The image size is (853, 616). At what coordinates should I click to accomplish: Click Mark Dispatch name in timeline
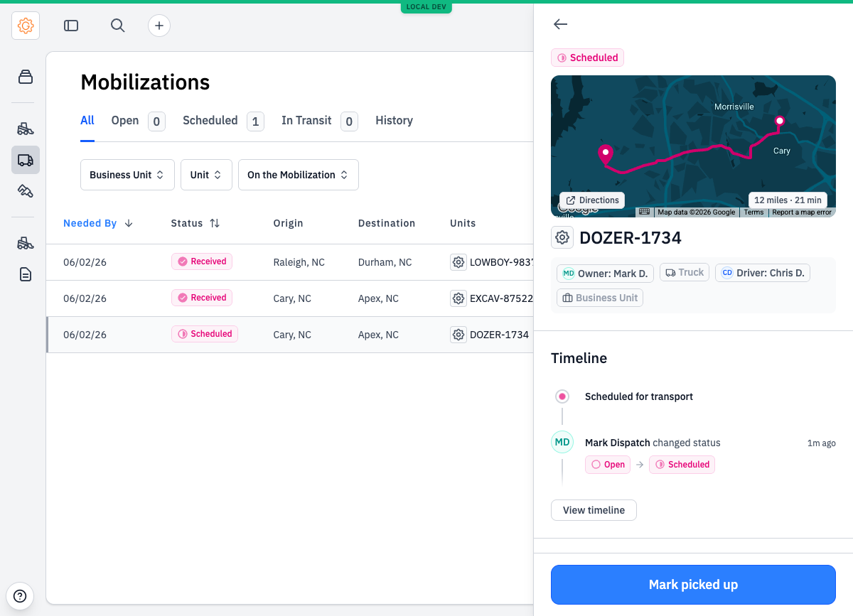tap(618, 443)
